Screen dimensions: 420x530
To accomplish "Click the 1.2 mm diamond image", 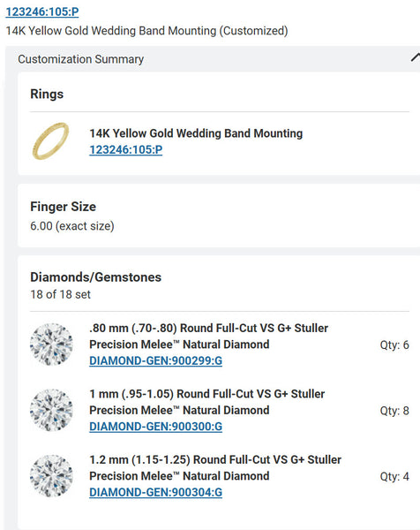I will tap(51, 476).
